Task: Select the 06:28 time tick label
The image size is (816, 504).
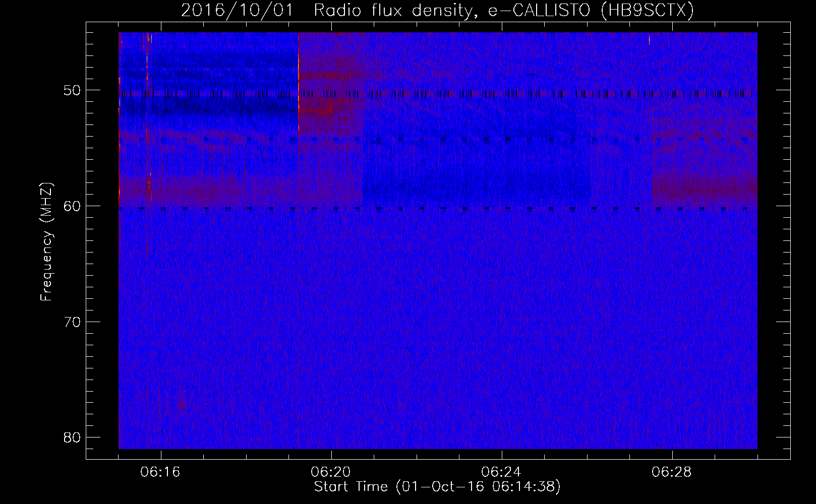Action: [x=672, y=473]
